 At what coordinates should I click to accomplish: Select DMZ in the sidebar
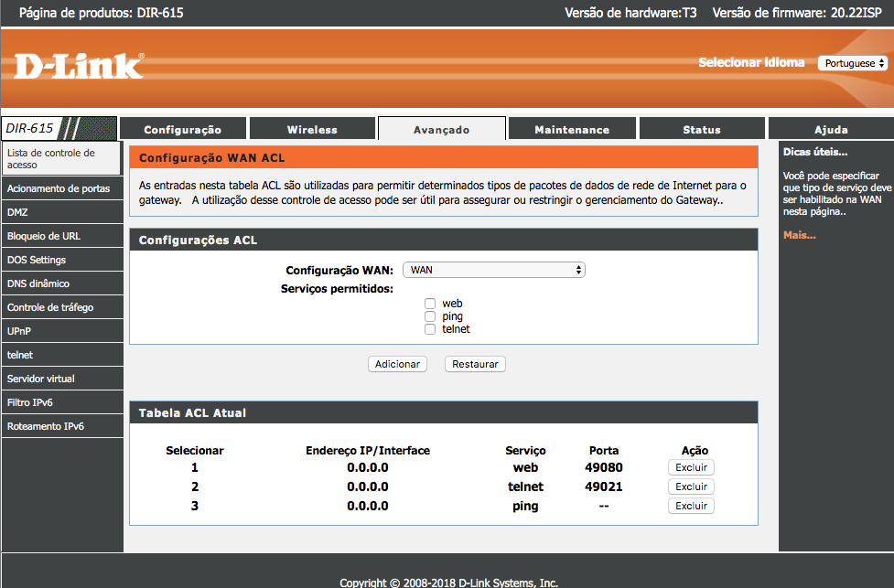tap(62, 212)
